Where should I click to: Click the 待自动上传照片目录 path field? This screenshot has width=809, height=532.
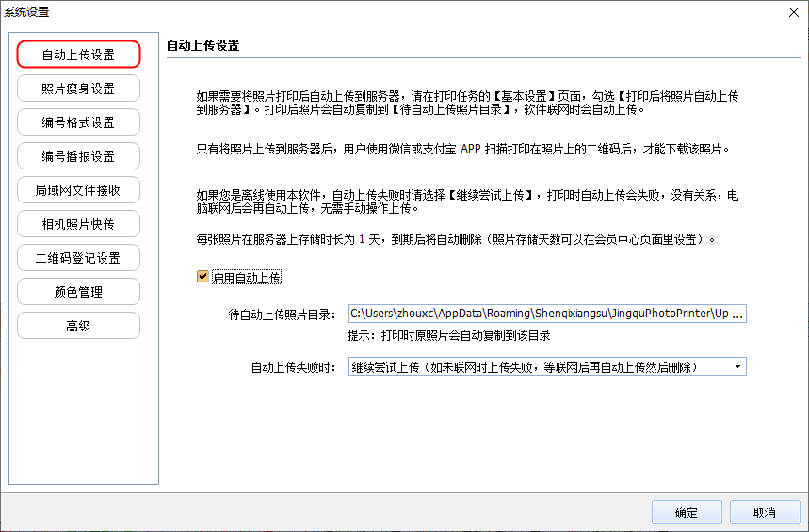click(546, 314)
